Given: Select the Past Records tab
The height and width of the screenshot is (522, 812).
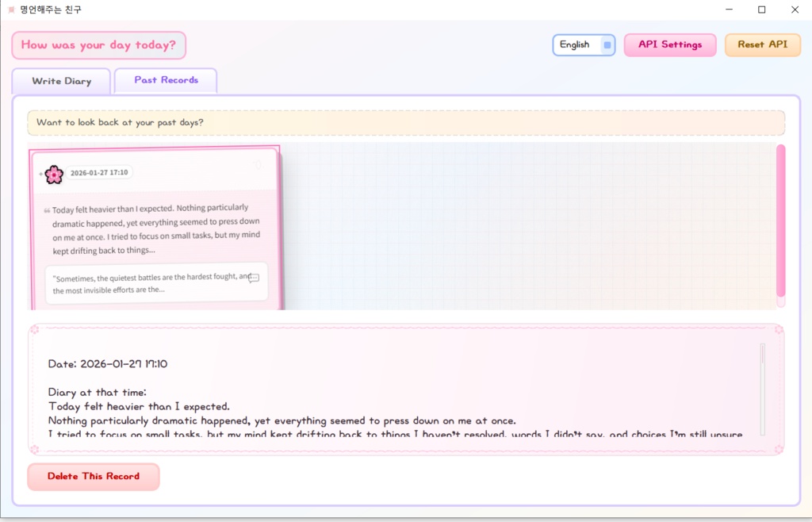Looking at the screenshot, I should (x=166, y=80).
